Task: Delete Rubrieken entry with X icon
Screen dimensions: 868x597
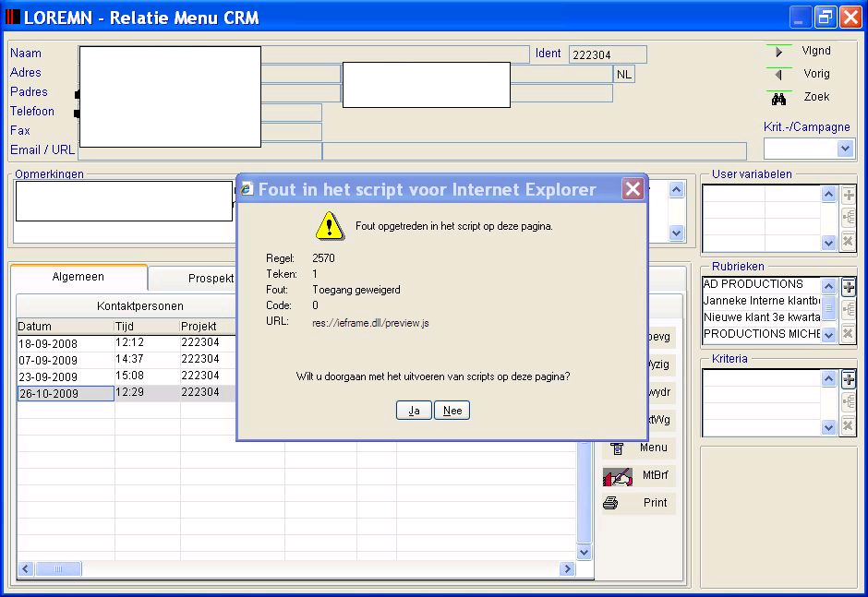Action: [848, 333]
